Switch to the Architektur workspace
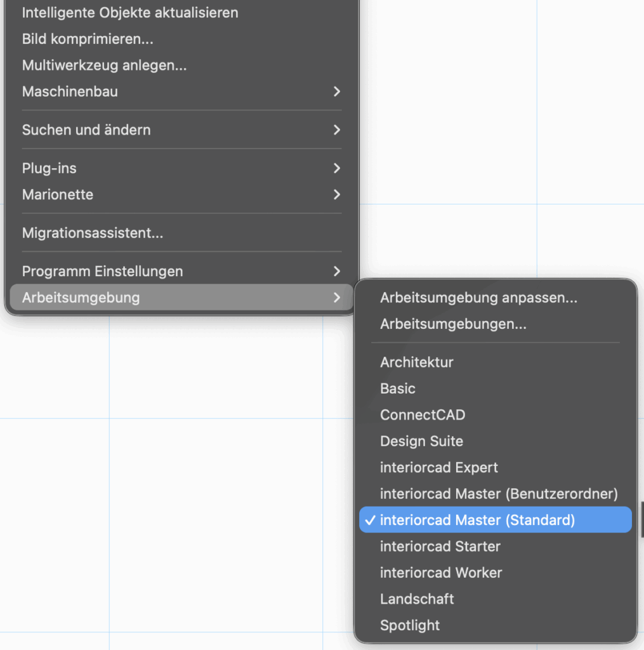The width and height of the screenshot is (644, 650). [x=417, y=362]
